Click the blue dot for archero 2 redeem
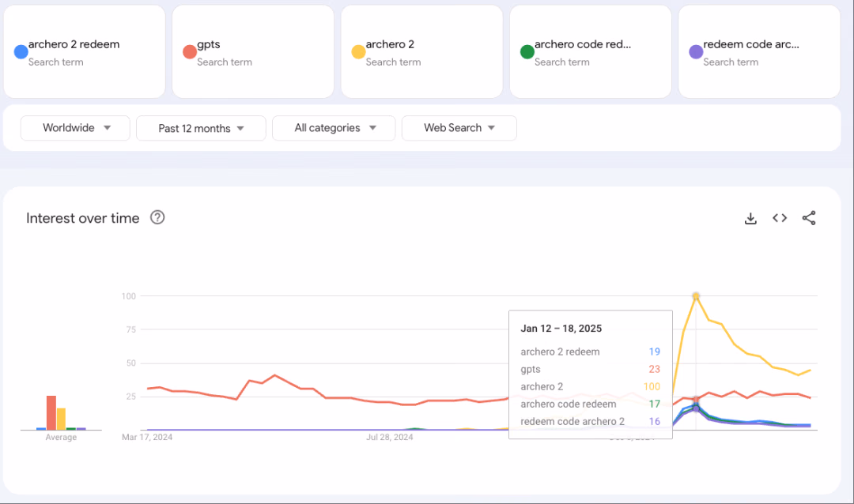The image size is (854, 504). [x=21, y=51]
